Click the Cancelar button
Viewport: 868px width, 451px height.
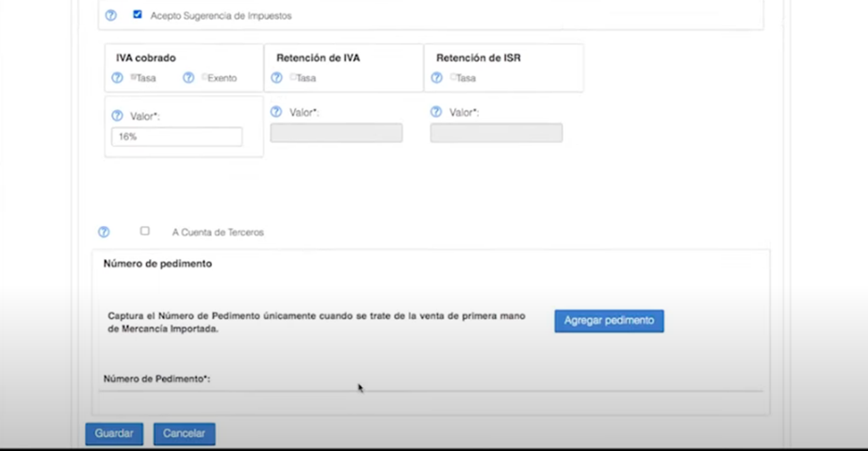185,434
